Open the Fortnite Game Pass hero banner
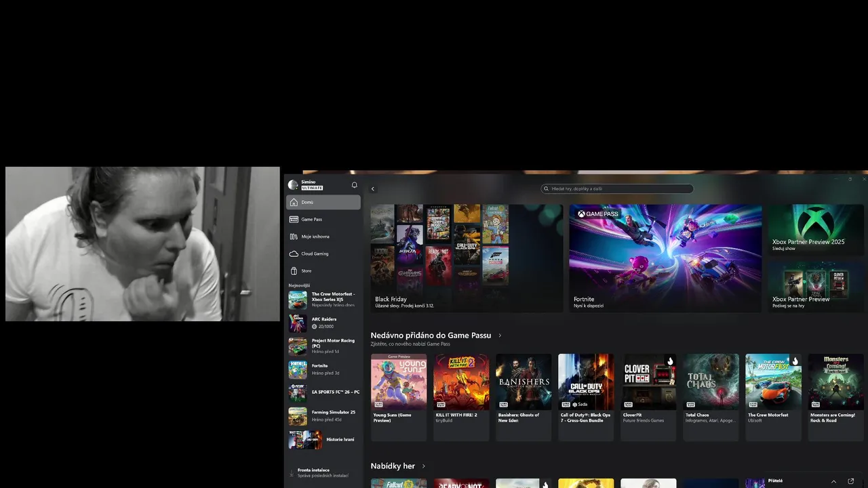 [x=665, y=258]
